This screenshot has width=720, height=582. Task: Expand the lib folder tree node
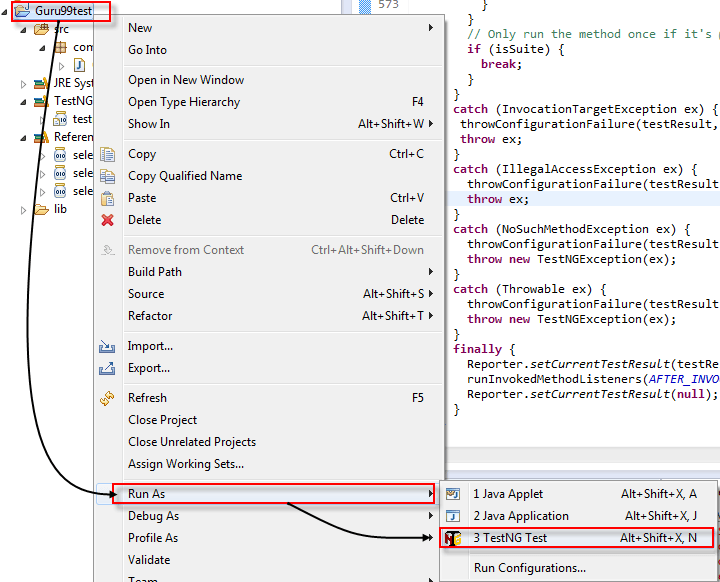coord(25,210)
